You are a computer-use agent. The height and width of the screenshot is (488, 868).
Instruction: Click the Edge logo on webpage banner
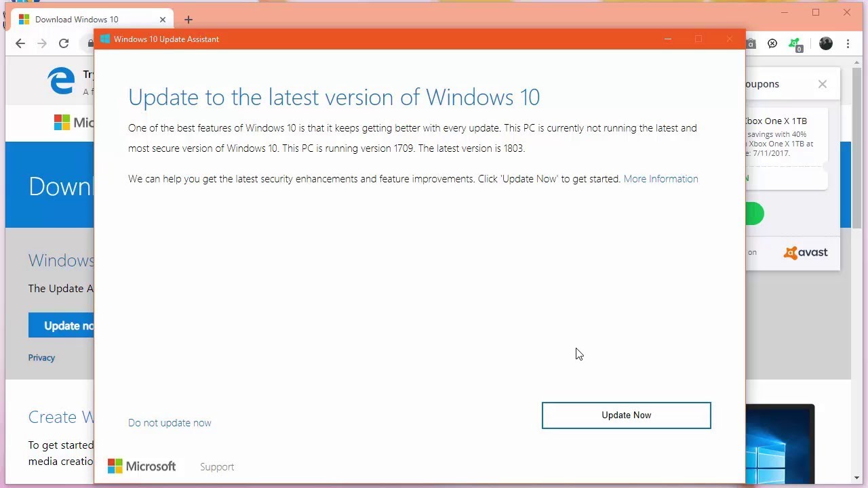pyautogui.click(x=61, y=81)
